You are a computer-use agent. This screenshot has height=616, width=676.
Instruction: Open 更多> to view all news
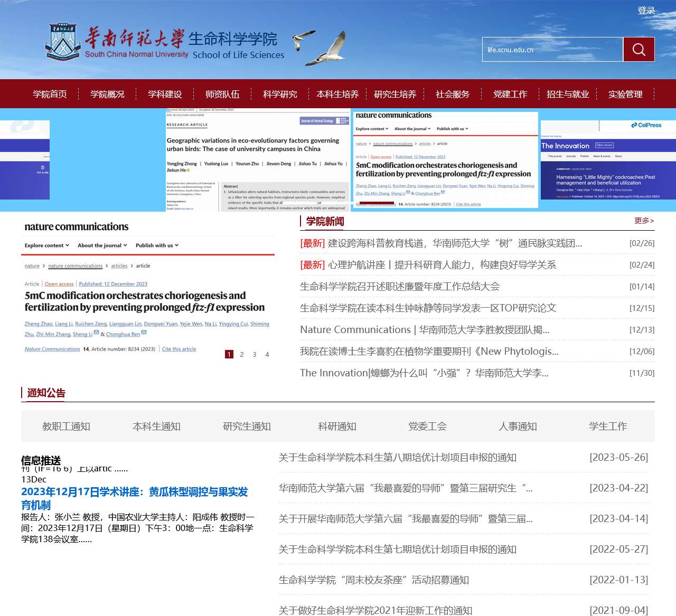pyautogui.click(x=644, y=221)
